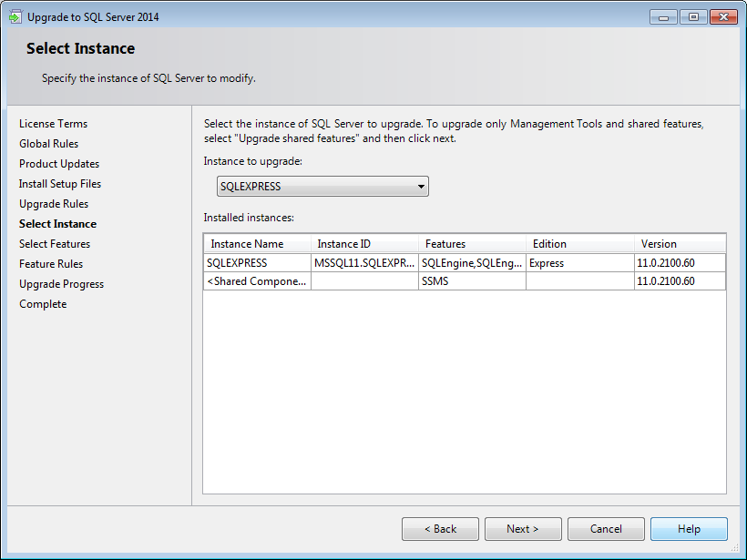The height and width of the screenshot is (560, 747).
Task: Select the Feature Rules step
Action: (x=51, y=264)
